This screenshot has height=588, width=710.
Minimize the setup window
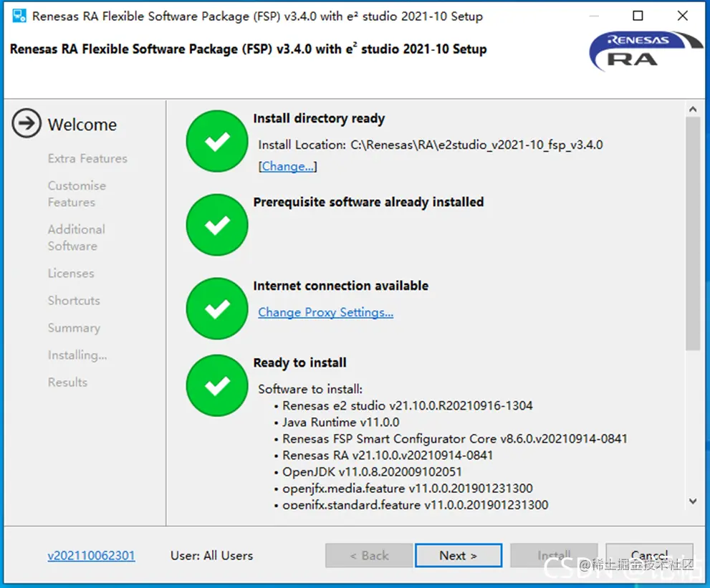pos(594,16)
